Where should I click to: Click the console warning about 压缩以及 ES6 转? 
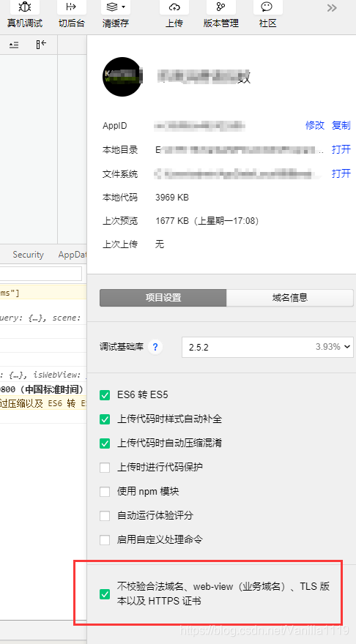[43, 403]
